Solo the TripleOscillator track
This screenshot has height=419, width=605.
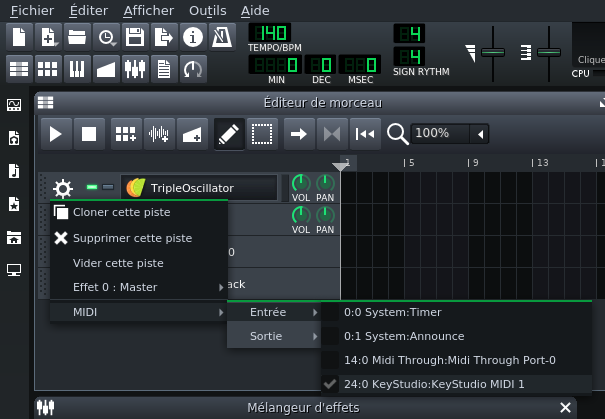(108, 187)
